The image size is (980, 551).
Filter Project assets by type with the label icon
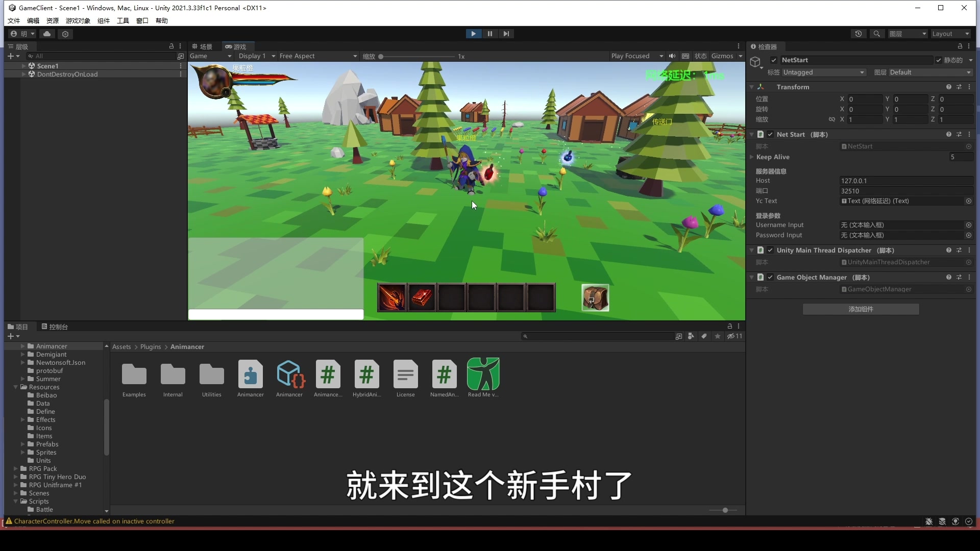704,336
